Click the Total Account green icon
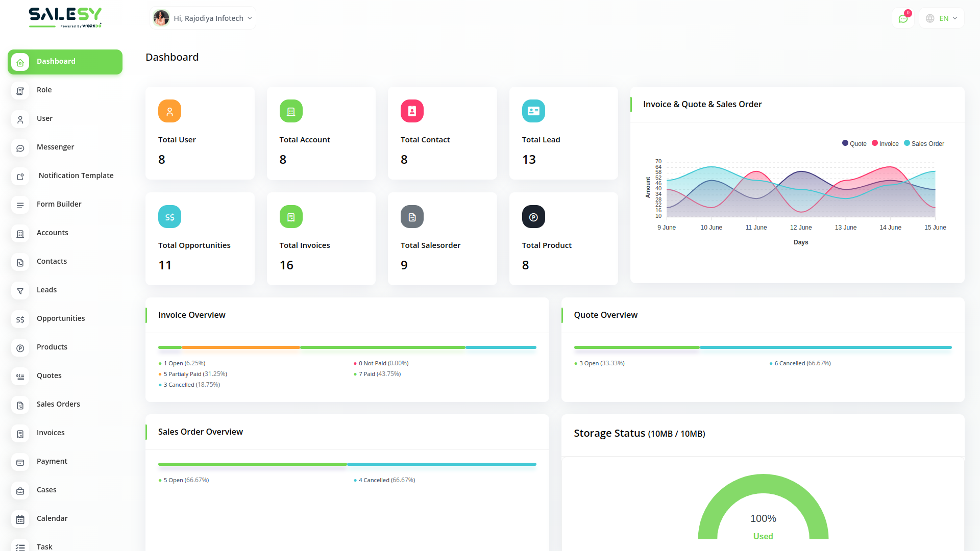The image size is (980, 551). tap(291, 111)
